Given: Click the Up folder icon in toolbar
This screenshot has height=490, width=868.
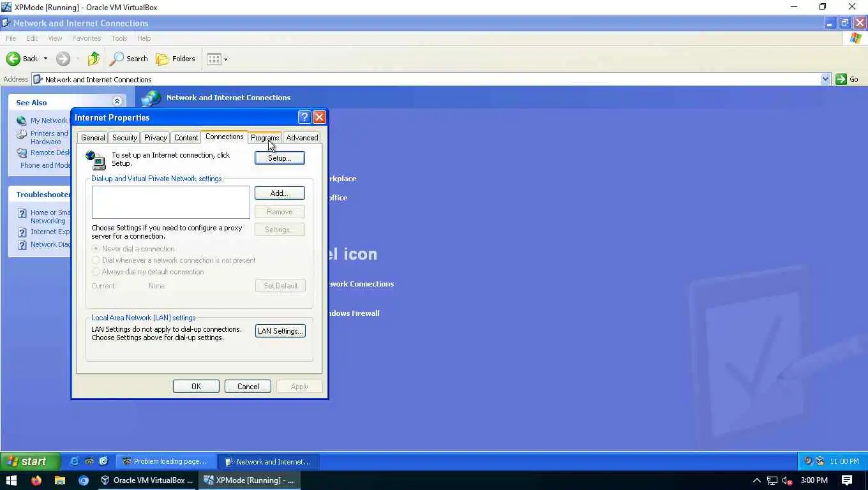Looking at the screenshot, I should point(94,59).
